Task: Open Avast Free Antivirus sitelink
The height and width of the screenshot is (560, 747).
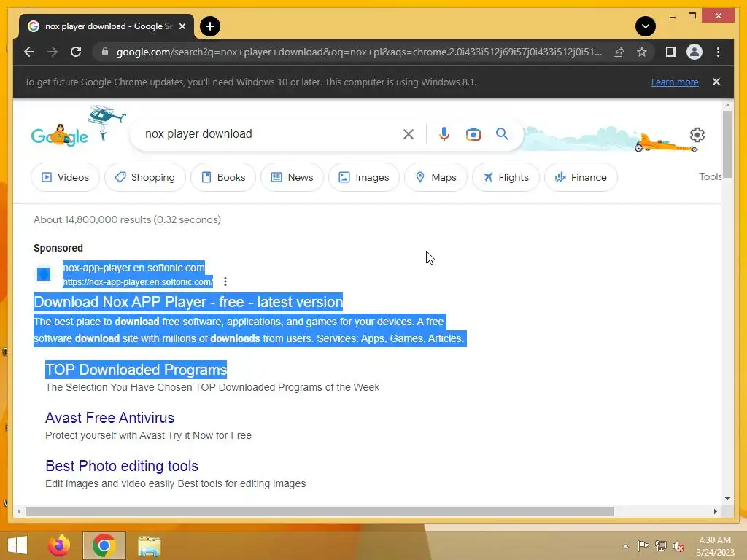Action: pos(109,418)
